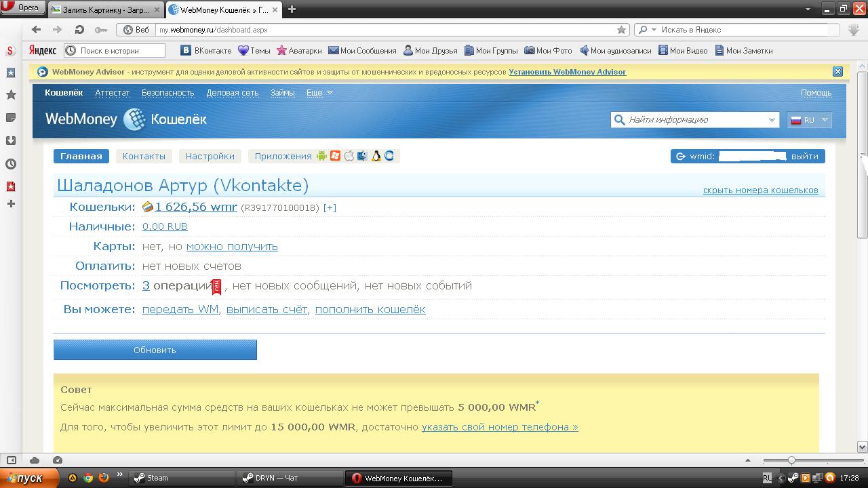
Task: Expand the Еще menu in WebMoney header
Action: pos(319,93)
